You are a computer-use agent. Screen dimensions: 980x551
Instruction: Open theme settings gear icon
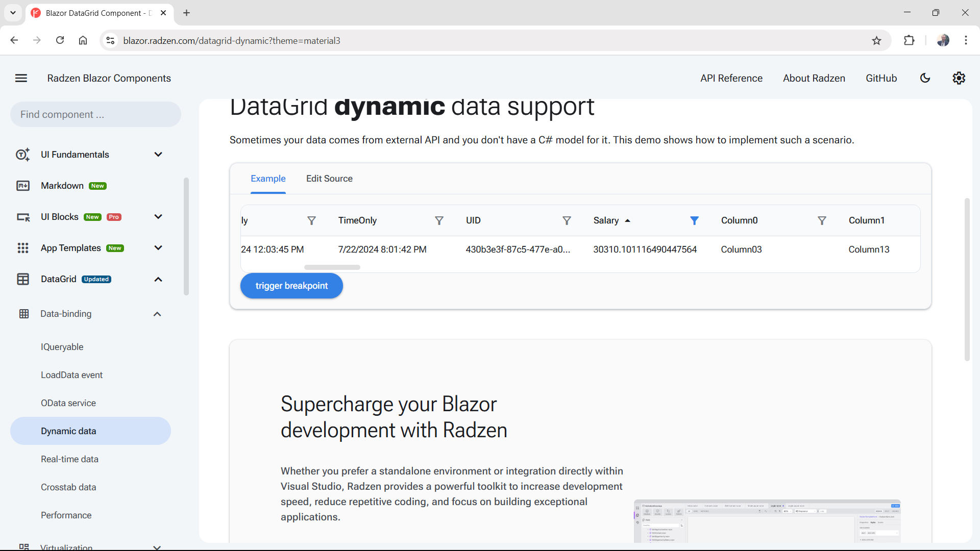959,78
